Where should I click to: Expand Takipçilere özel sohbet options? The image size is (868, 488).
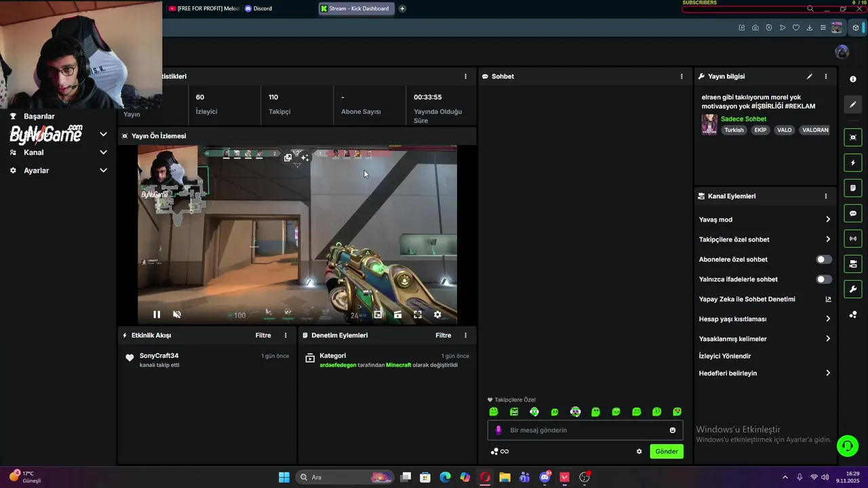pyautogui.click(x=764, y=239)
